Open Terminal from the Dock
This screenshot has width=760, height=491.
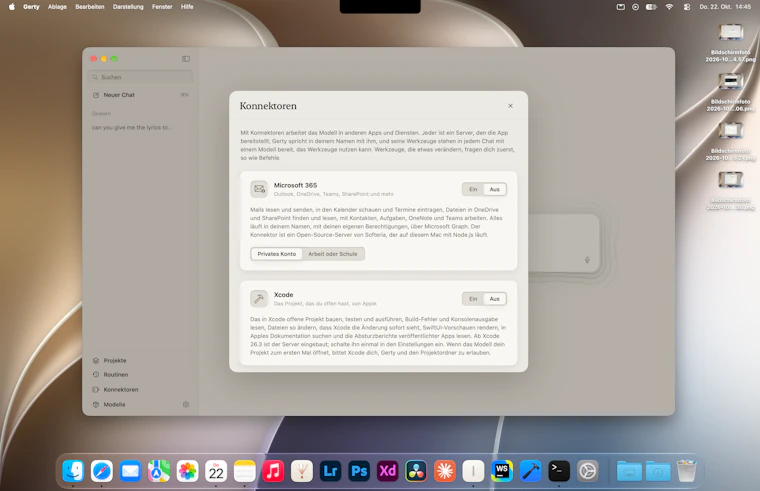(559, 471)
